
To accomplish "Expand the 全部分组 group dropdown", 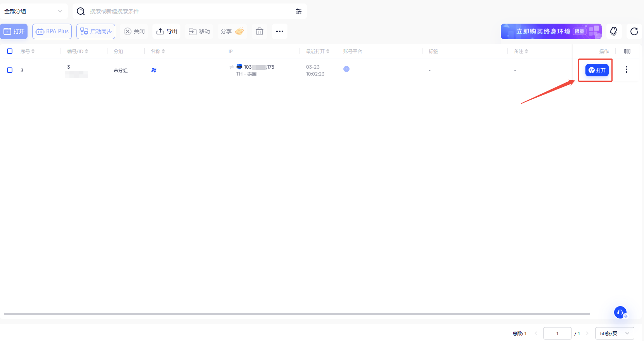I will [33, 11].
